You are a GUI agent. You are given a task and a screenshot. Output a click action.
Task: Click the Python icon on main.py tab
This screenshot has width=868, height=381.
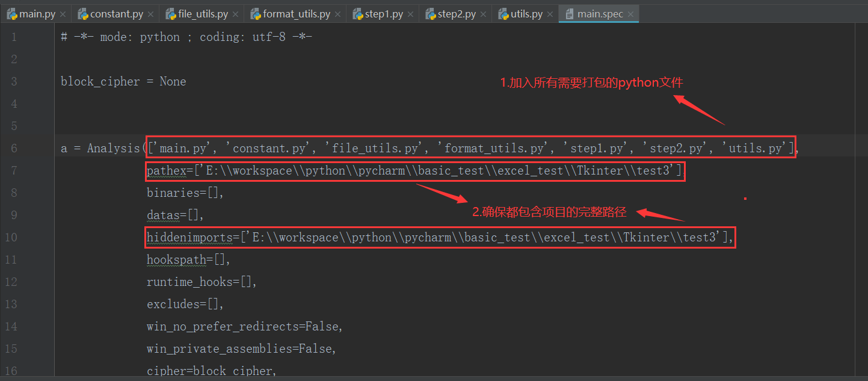pyautogui.click(x=13, y=13)
